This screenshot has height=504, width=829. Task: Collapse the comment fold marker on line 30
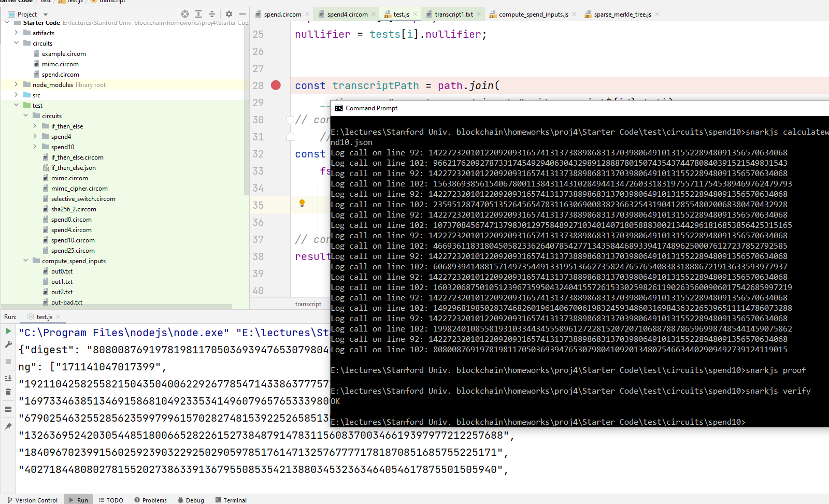(x=290, y=120)
